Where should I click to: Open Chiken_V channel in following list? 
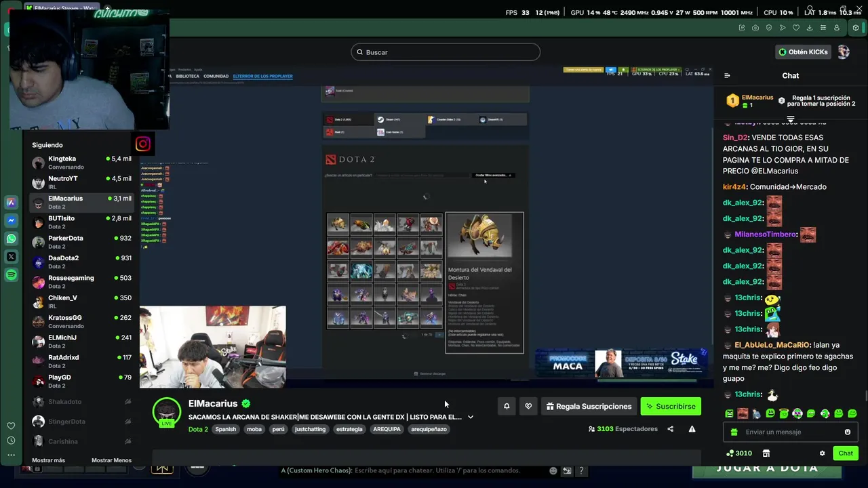point(81,302)
